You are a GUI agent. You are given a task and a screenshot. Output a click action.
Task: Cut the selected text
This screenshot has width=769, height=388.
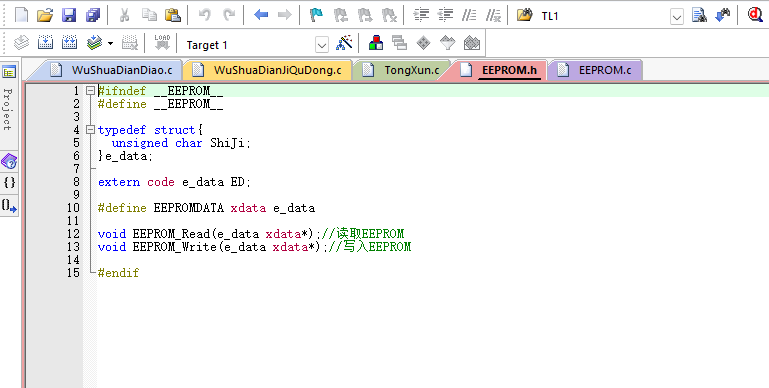(125, 15)
